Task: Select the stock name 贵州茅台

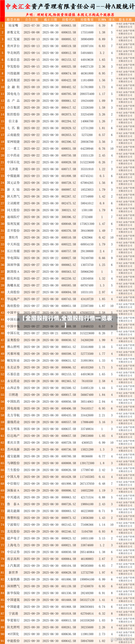Action: (x=13, y=46)
